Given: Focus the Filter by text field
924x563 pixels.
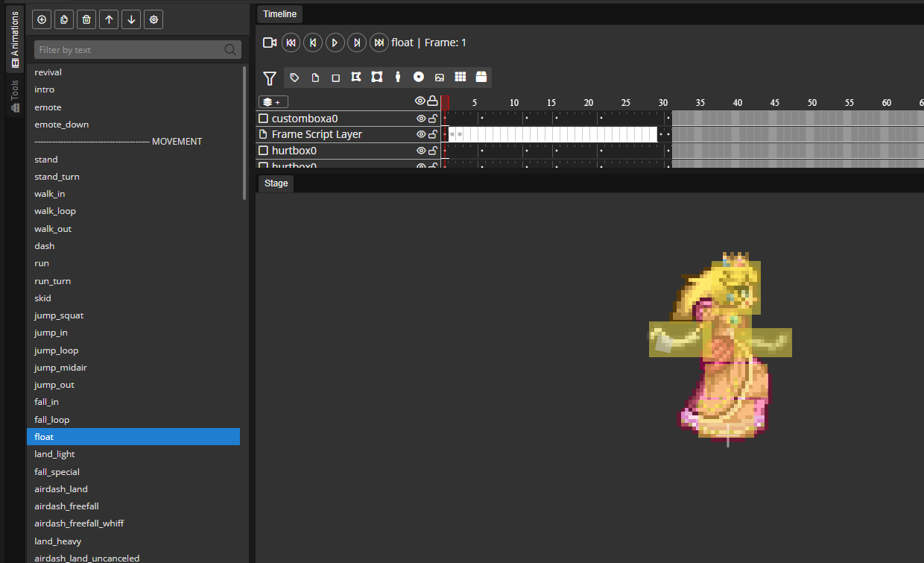Looking at the screenshot, I should click(138, 50).
